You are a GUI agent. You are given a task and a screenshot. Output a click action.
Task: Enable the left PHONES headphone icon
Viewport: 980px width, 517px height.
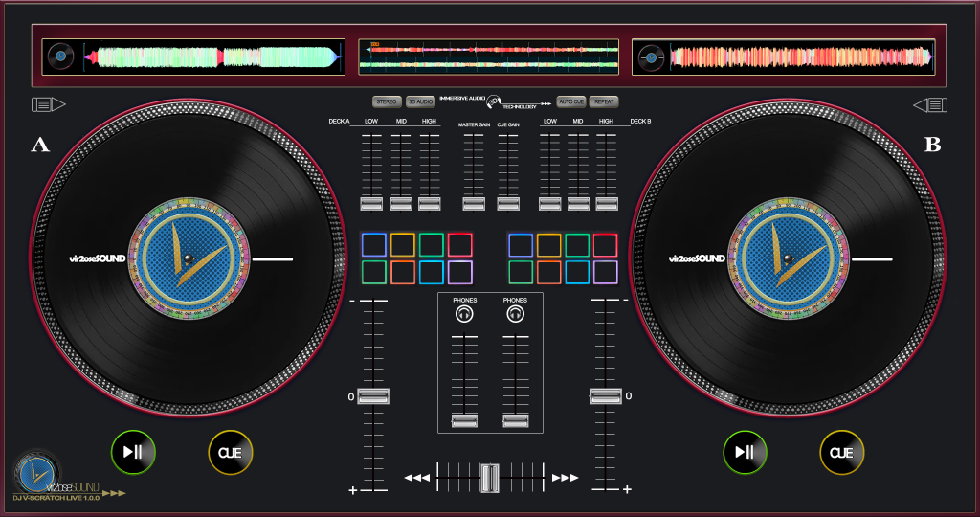click(x=464, y=314)
